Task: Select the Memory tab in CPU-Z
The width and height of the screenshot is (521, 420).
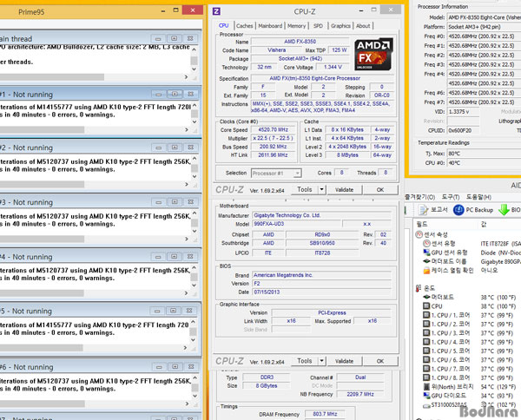Action: pos(296,26)
